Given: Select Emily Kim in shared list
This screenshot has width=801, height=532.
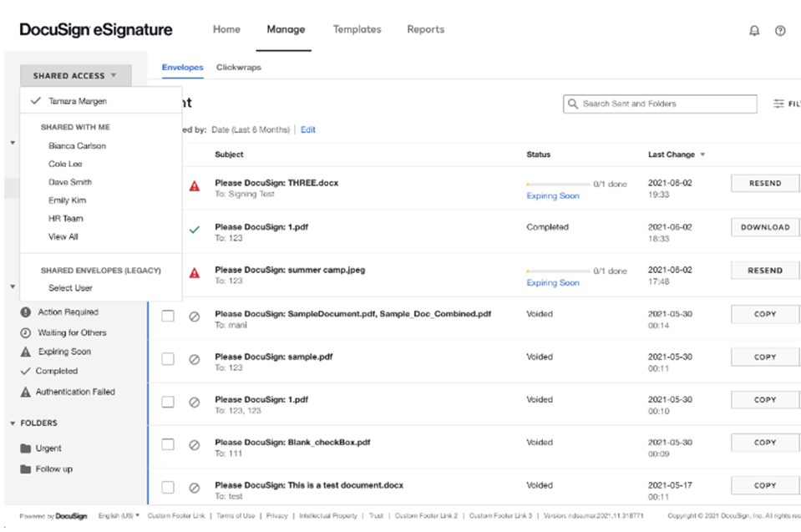Looking at the screenshot, I should click(67, 200).
